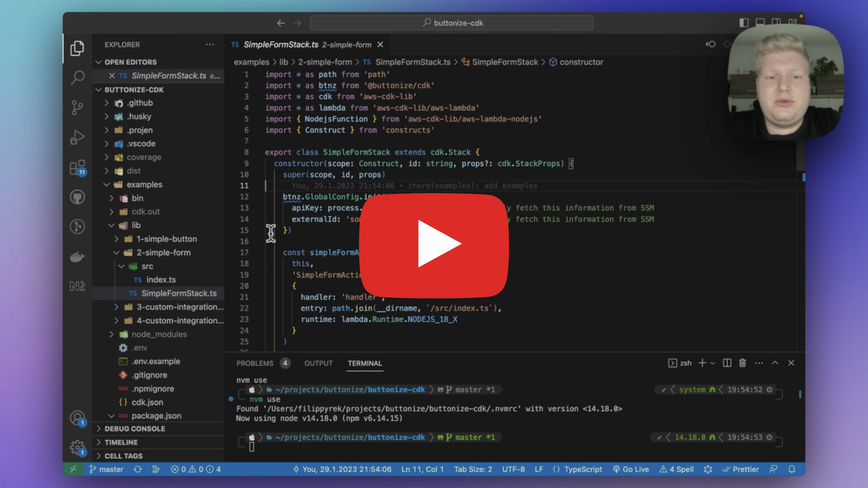This screenshot has width=868, height=488.
Task: Open Explorer more actions ellipsis
Action: tap(209, 45)
